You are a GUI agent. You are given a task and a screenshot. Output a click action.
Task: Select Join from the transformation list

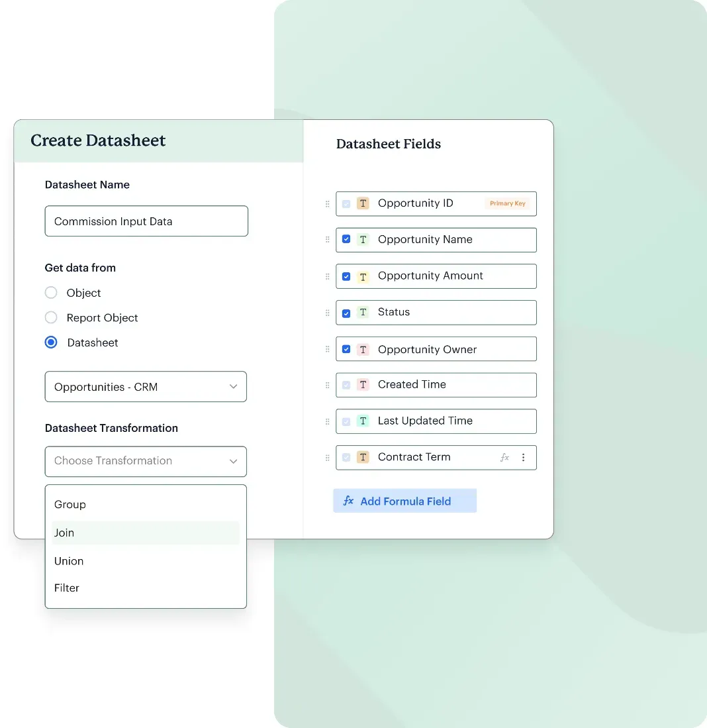pos(64,533)
